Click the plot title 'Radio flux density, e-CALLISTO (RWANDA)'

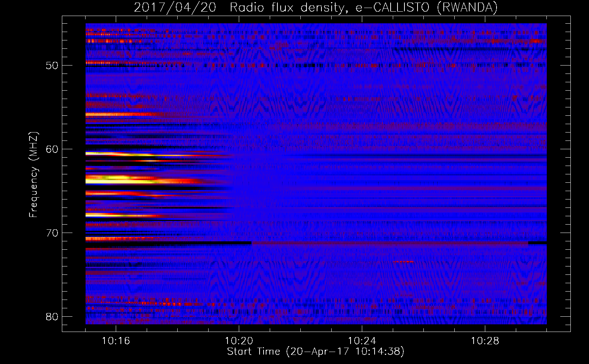pyautogui.click(x=364, y=7)
